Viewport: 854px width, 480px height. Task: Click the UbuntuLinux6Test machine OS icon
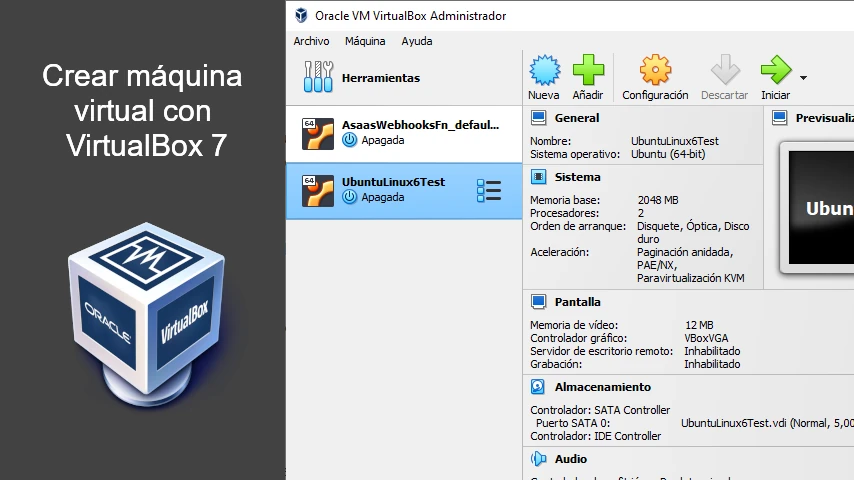pyautogui.click(x=318, y=191)
